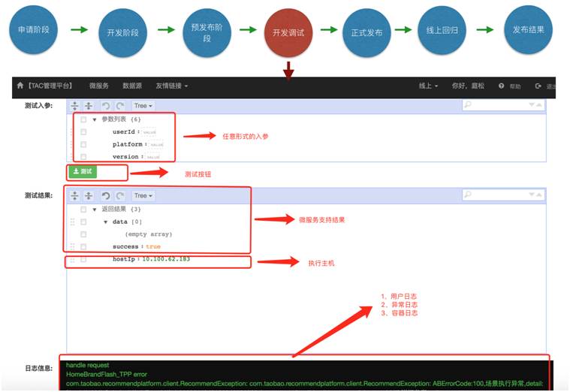Undo last action in 测试结果 editor
Screen dimensions: 570x392
[106, 196]
